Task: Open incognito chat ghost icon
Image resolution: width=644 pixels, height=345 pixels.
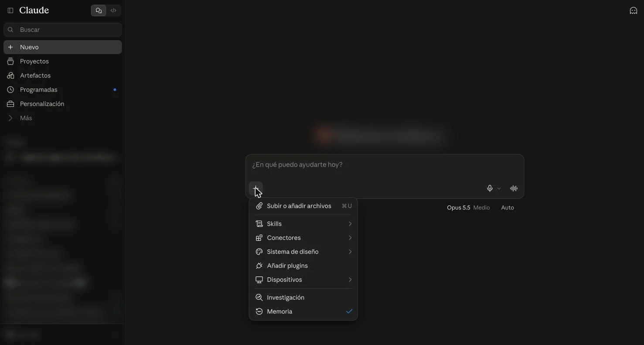Action: [634, 10]
